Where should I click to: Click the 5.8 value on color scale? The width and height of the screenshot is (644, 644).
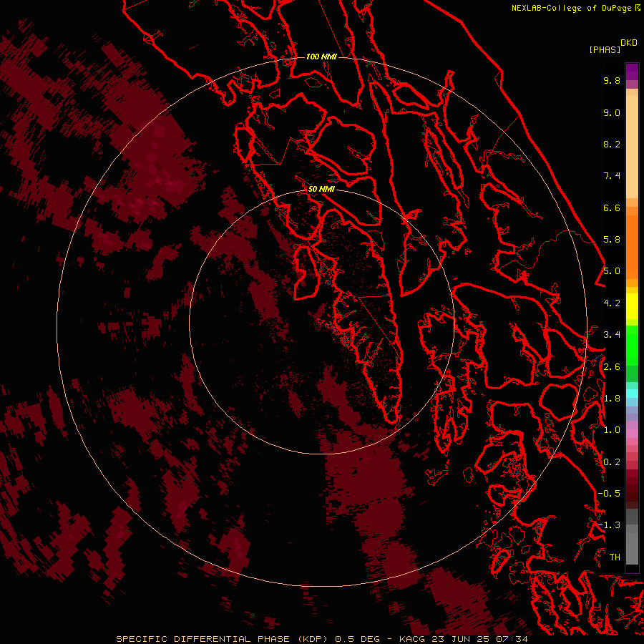[612, 240]
